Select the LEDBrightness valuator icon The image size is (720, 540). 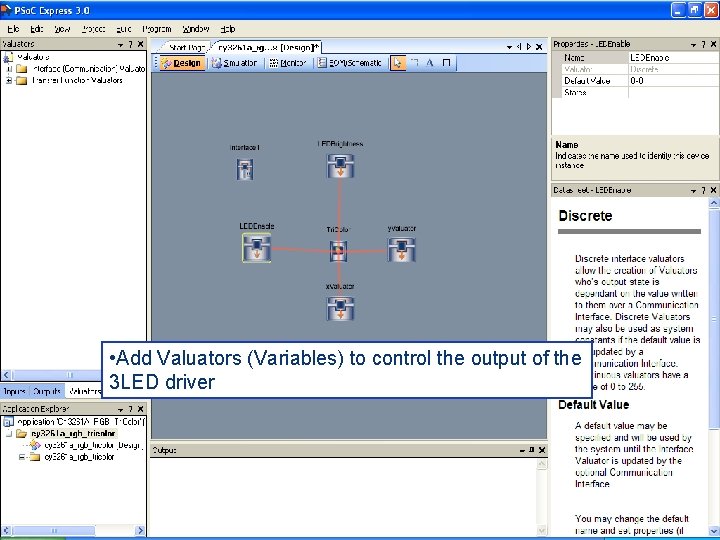(x=340, y=166)
